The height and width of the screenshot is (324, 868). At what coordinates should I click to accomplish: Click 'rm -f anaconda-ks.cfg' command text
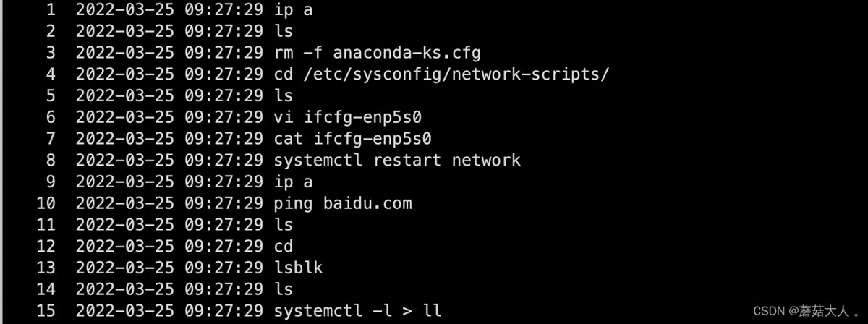378,53
